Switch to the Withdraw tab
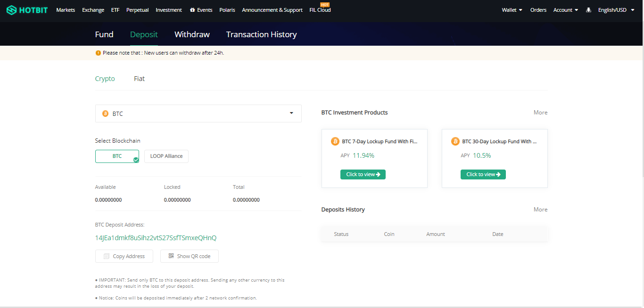Screen dimensions: 644x308 tap(192, 34)
